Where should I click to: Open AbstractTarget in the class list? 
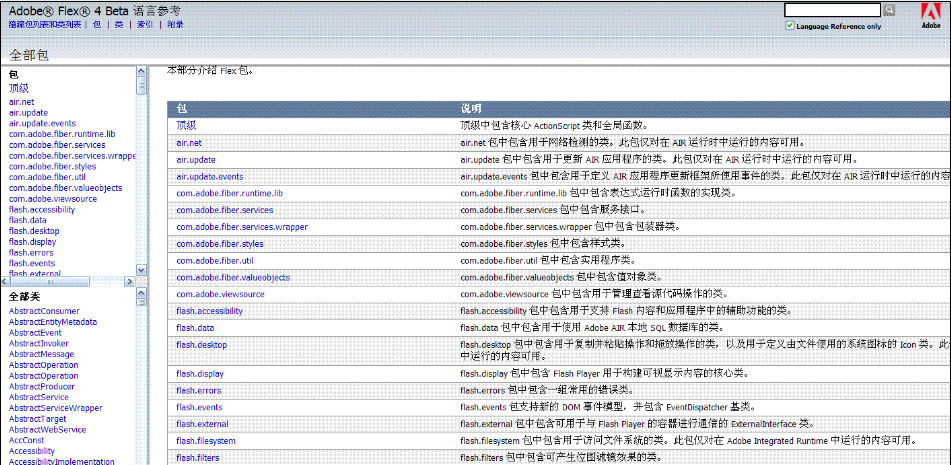38,419
